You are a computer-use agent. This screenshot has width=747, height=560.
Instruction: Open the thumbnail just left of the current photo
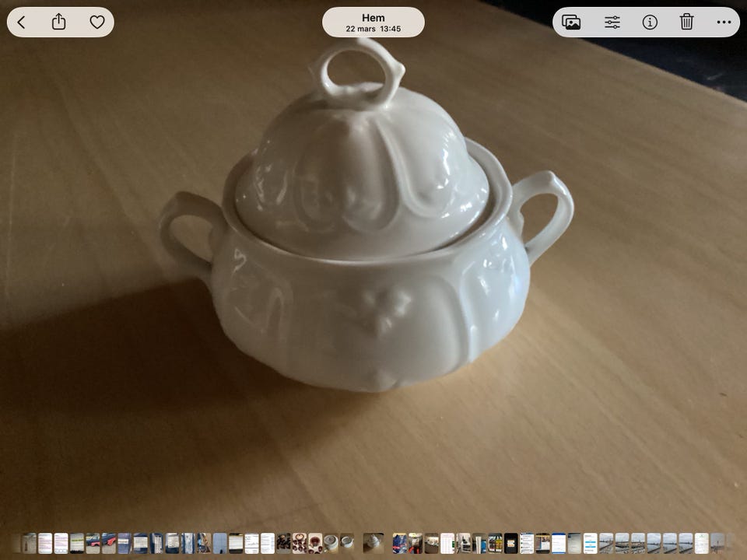[x=347, y=543]
